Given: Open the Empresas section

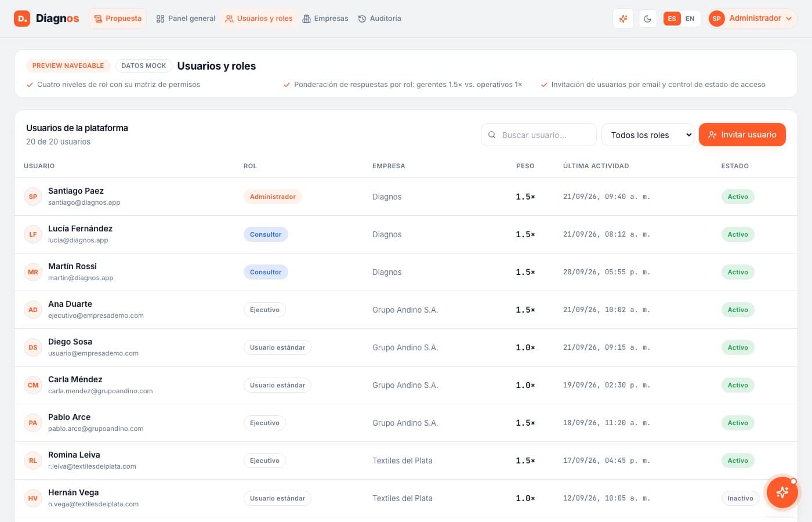Looking at the screenshot, I should point(325,19).
